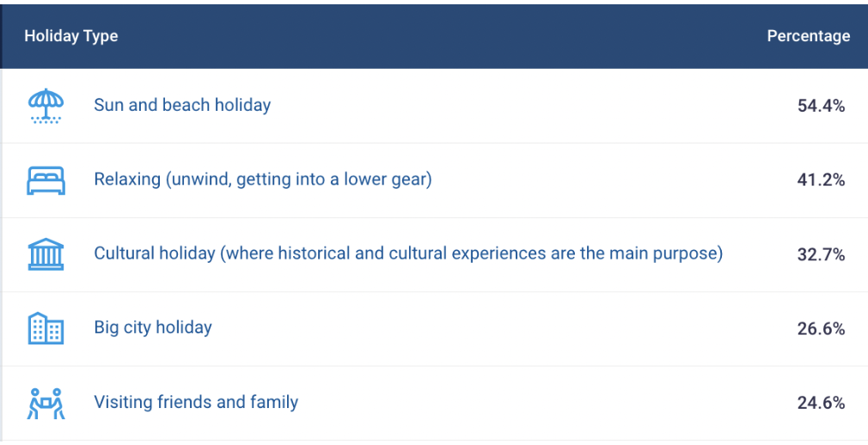This screenshot has width=868, height=445.
Task: Open the Cultural holiday description link
Action: point(408,253)
